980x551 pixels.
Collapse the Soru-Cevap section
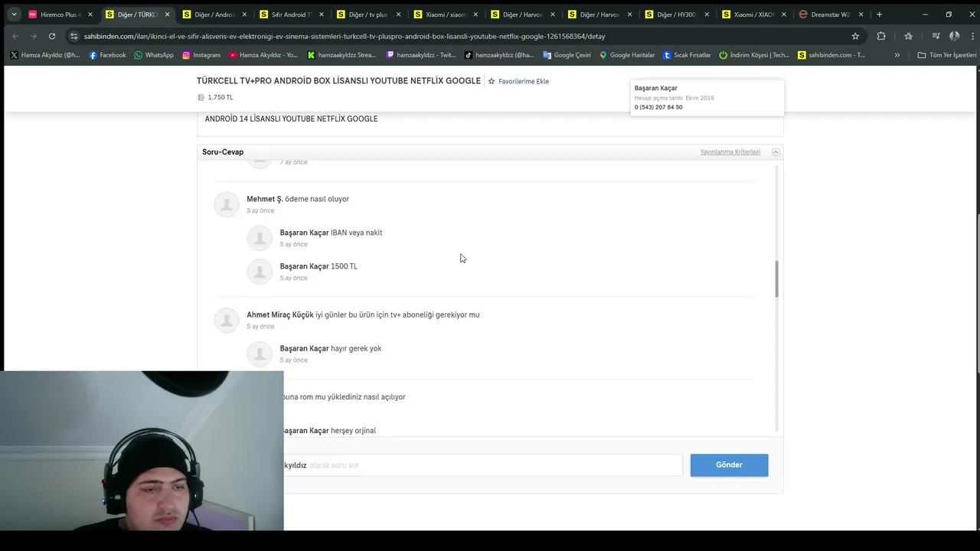pyautogui.click(x=776, y=152)
